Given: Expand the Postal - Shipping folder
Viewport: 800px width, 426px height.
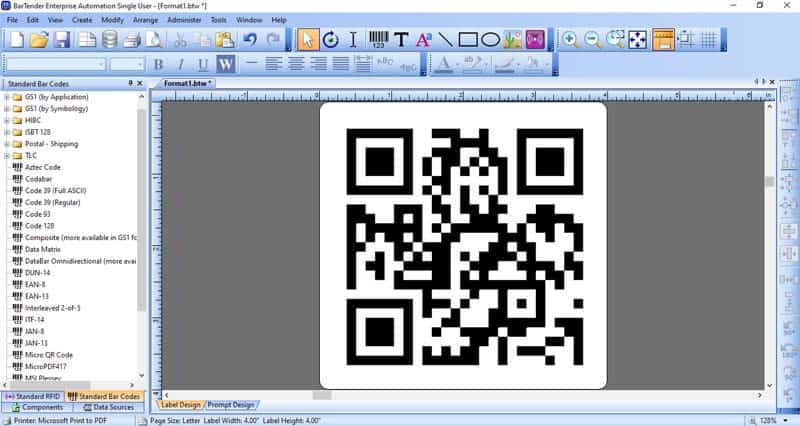Looking at the screenshot, I should 7,144.
